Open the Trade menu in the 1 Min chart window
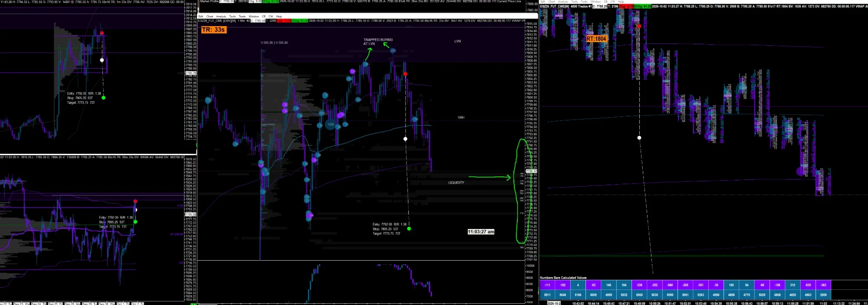Image resolution: width=868 pixels, height=305 pixels. 242,16
